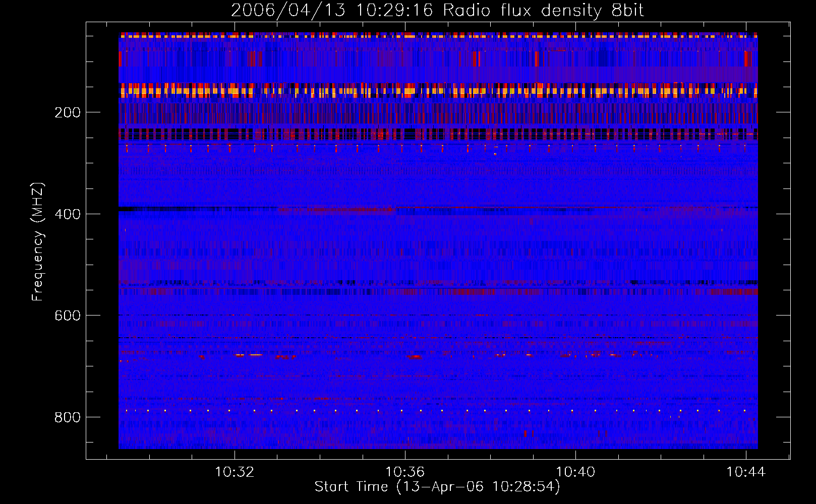The height and width of the screenshot is (504, 816).
Task: Click the plot title '2006/04/13 10:29:16 Radio flux density 8bit'
Action: [x=438, y=11]
